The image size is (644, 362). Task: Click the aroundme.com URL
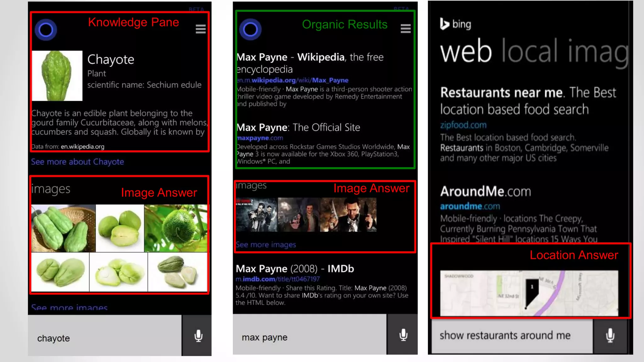tap(470, 206)
